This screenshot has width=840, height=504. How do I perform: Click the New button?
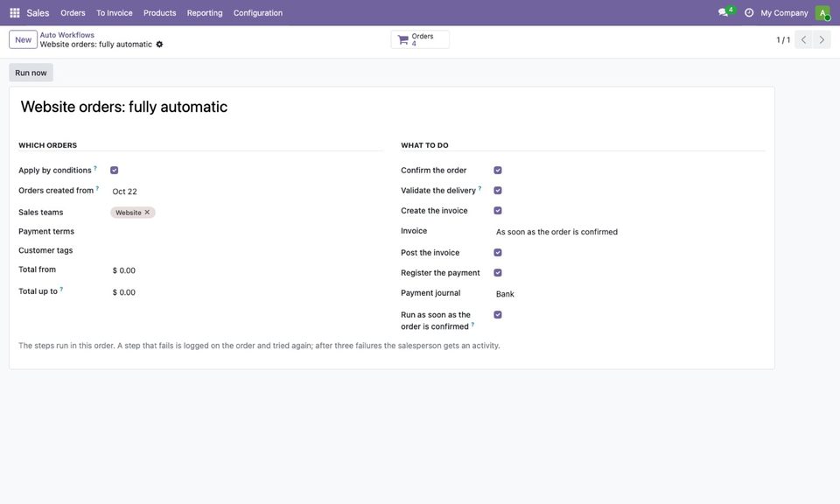coord(23,39)
